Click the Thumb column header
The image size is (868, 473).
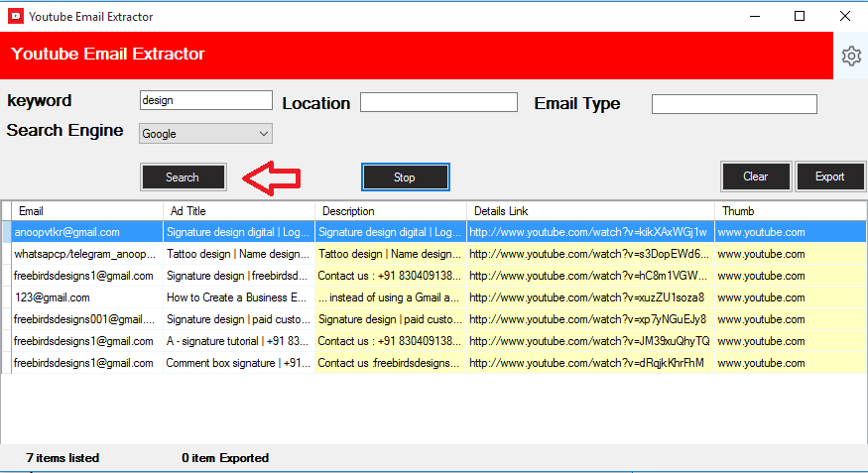pyautogui.click(x=791, y=211)
